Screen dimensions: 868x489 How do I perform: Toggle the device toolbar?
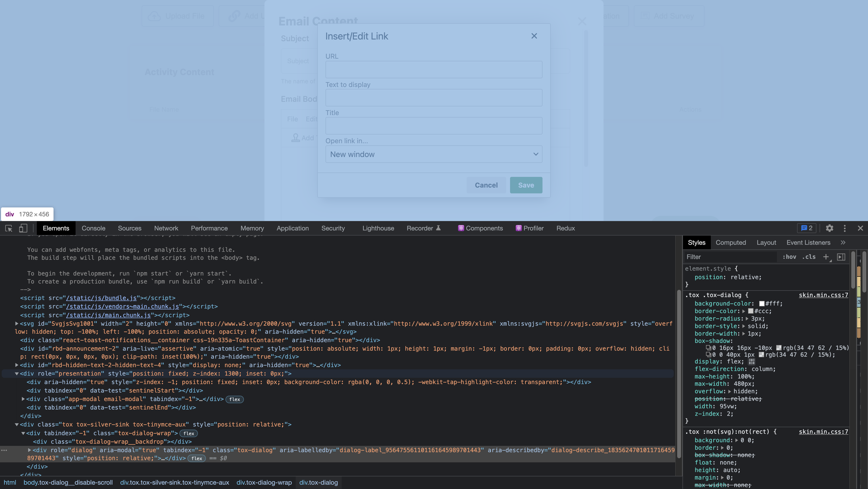tap(23, 228)
